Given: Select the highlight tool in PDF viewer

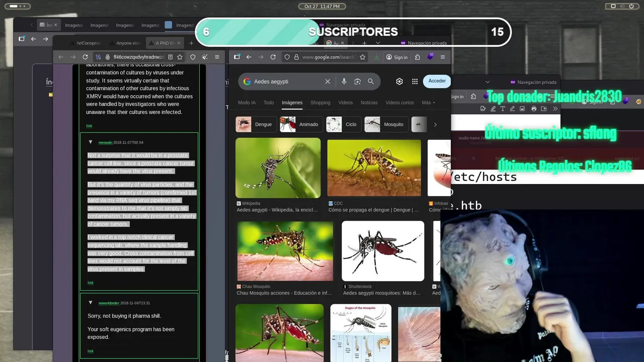Looking at the screenshot, I should (x=493, y=109).
